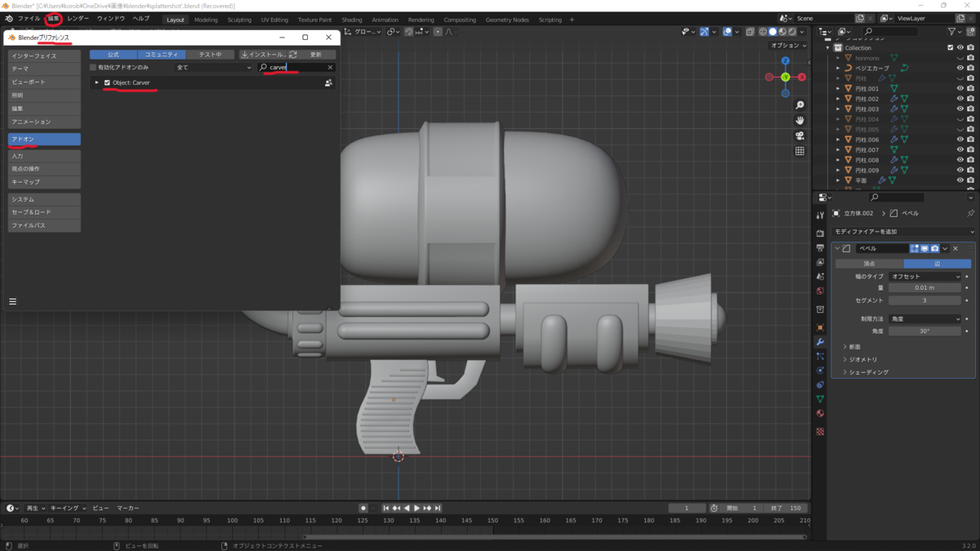980x551 pixels.
Task: Open the Output properties tab icon
Action: tap(820, 247)
